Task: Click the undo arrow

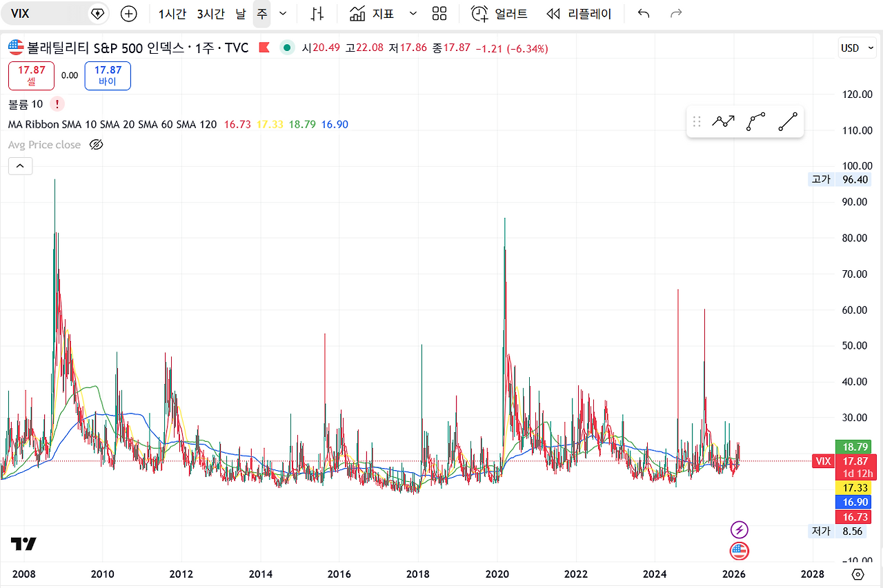Action: click(644, 14)
